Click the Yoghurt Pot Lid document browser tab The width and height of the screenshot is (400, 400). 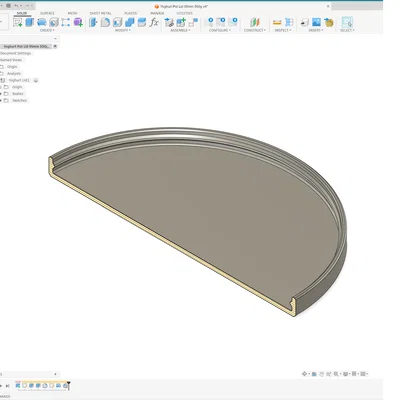coord(26,46)
